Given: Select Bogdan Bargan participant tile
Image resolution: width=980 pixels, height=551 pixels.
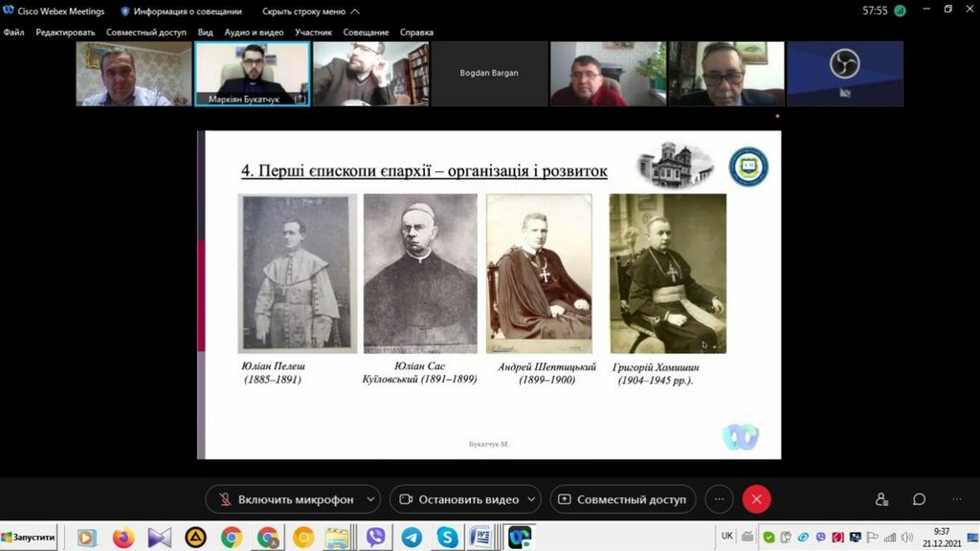Looking at the screenshot, I should point(489,74).
